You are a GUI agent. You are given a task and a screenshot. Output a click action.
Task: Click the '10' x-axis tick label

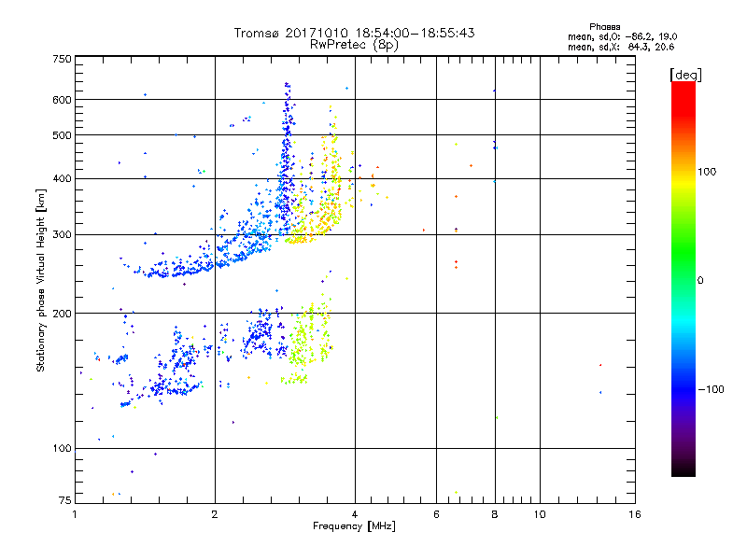540,514
